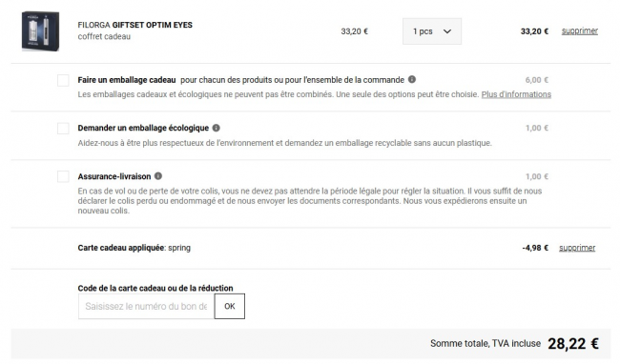Select the 28,22 € total amount
The height and width of the screenshot is (364, 620).
pos(573,344)
